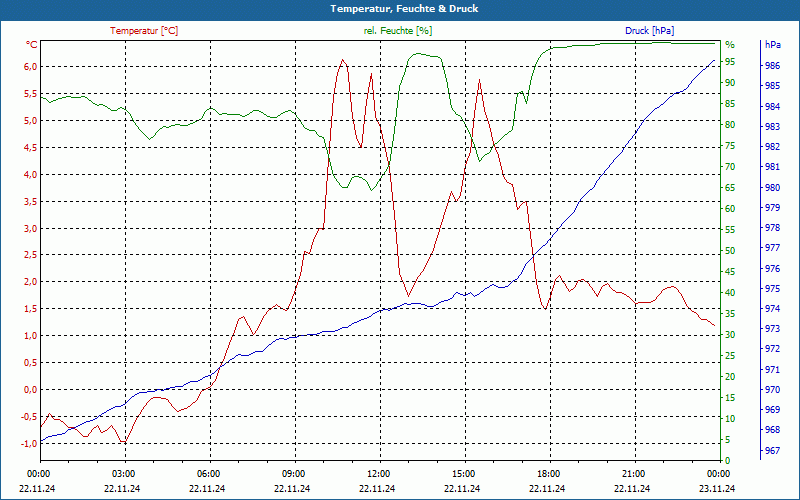800x500 pixels.
Task: Click the '18:00' time axis label
Action: point(547,474)
